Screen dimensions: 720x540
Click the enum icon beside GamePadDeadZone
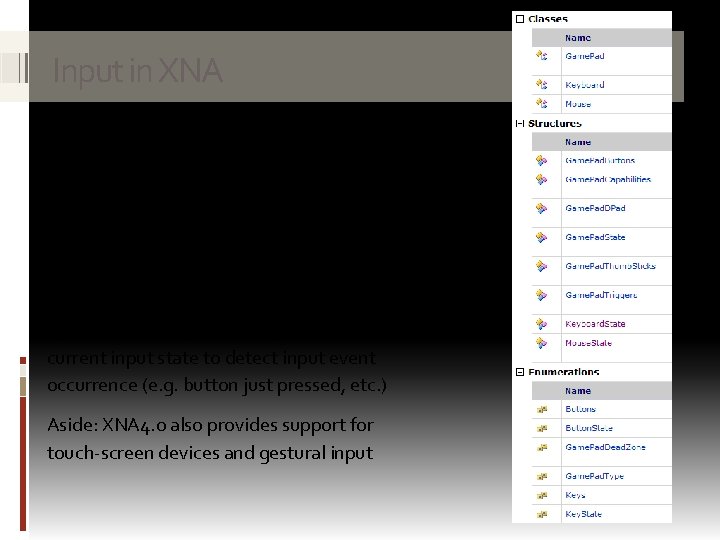(x=542, y=447)
